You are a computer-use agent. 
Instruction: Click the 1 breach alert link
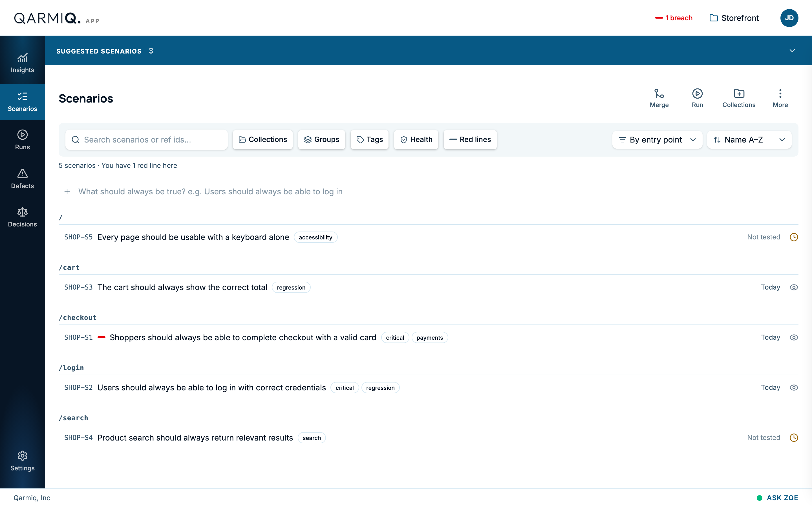click(674, 18)
